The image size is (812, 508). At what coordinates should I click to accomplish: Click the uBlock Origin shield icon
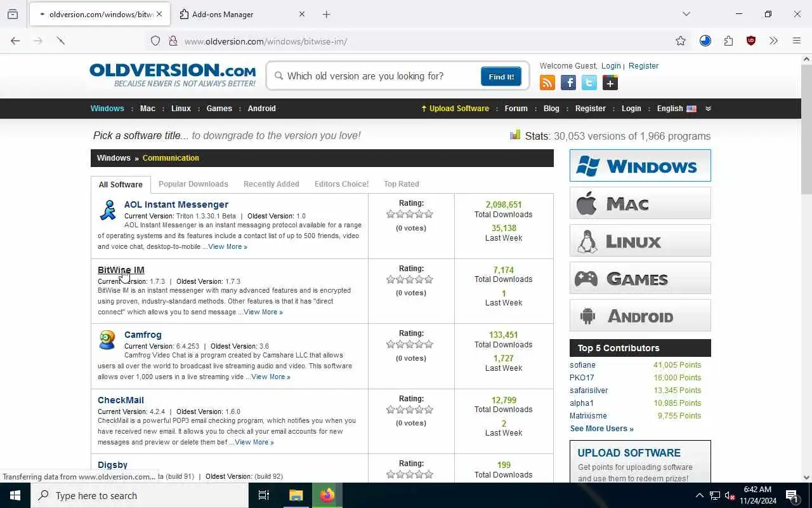tap(751, 41)
